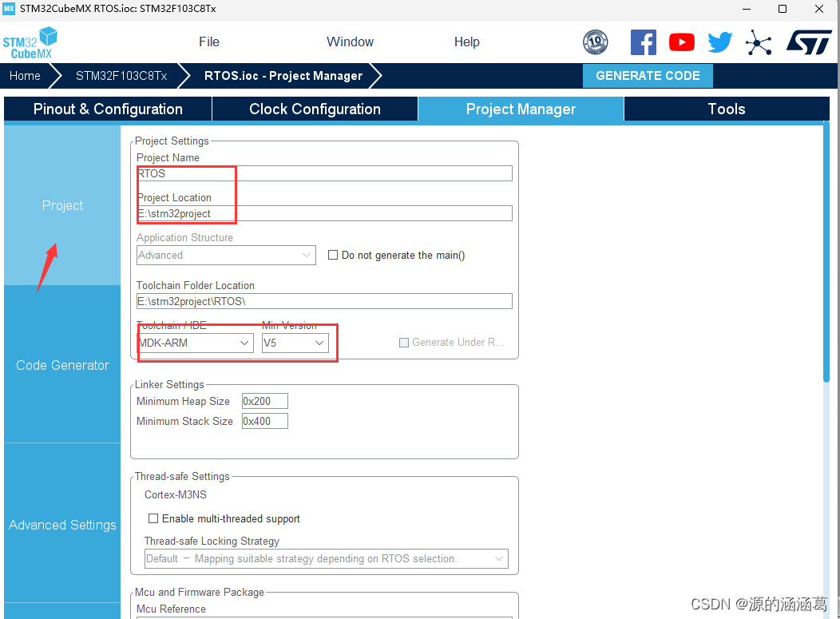
Task: Open the Code Generator side section
Action: pos(62,365)
